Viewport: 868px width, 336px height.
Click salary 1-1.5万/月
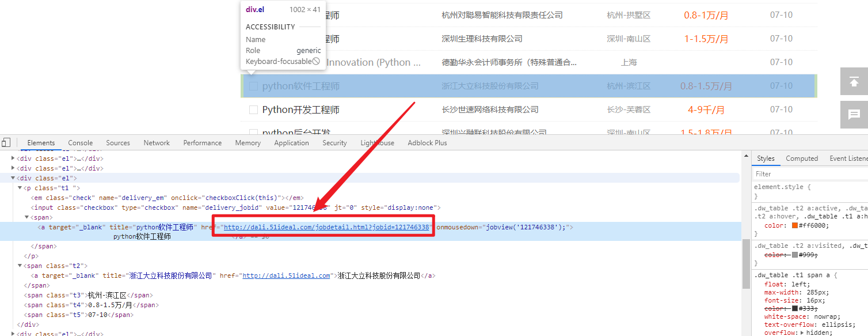click(x=706, y=39)
